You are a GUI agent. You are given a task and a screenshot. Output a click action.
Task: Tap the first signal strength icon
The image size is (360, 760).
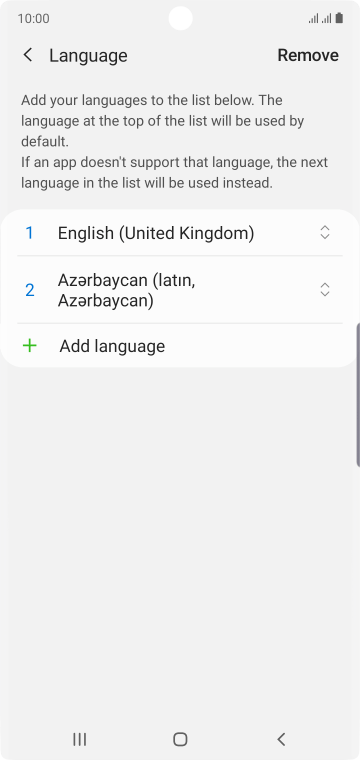(x=313, y=18)
